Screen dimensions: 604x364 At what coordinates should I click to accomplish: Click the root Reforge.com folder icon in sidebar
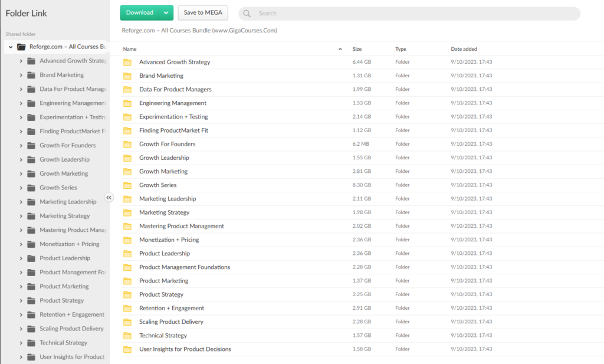21,47
